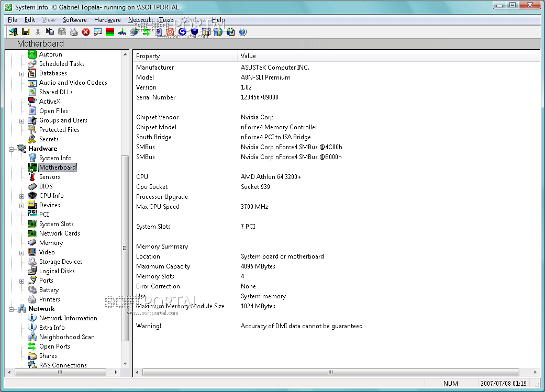Click the details pane scroll-right arrow
Screen dimensions: 545x392
coord(535,373)
